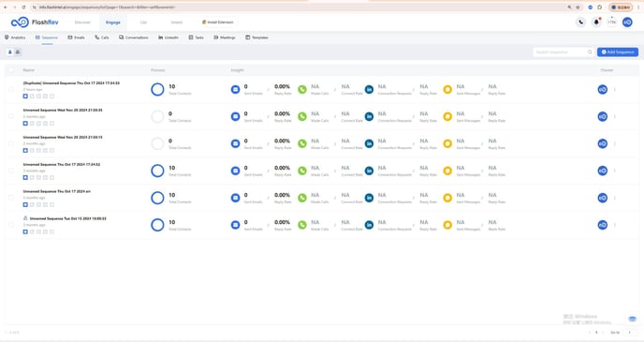Check the box for the [Duplicate] Unnamed Sequence row
644x342 pixels.
(11, 89)
